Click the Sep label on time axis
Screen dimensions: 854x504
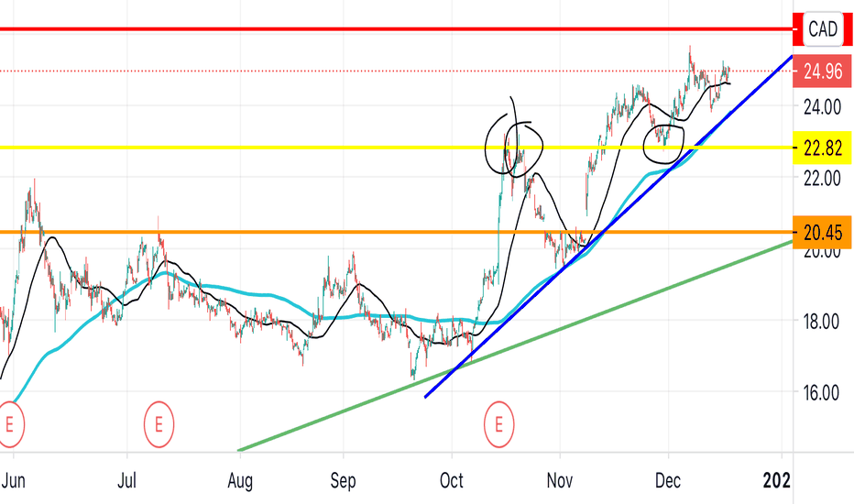point(343,480)
